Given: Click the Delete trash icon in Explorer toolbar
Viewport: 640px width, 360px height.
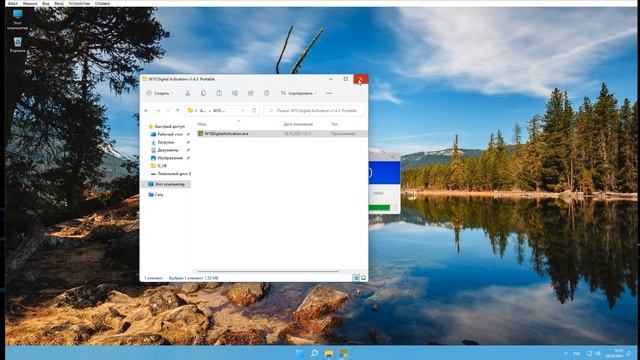Looking at the screenshot, I should (x=267, y=93).
